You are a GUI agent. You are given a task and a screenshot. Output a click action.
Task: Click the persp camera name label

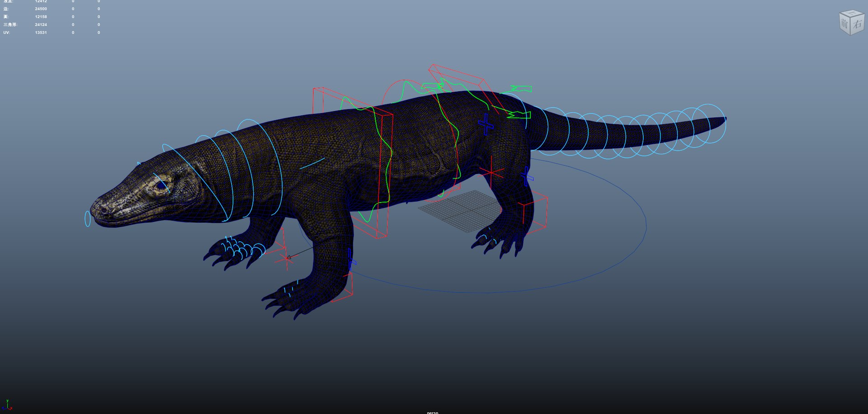pyautogui.click(x=433, y=412)
